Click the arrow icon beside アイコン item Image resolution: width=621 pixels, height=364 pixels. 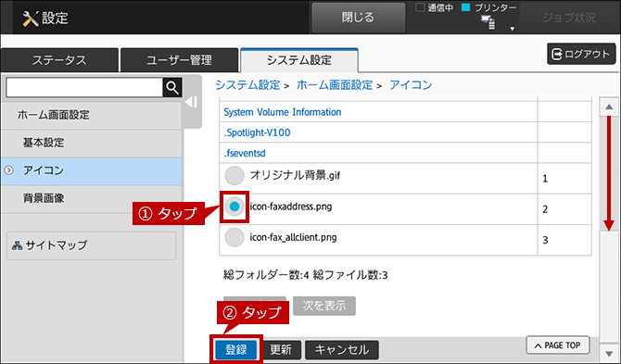(8, 170)
